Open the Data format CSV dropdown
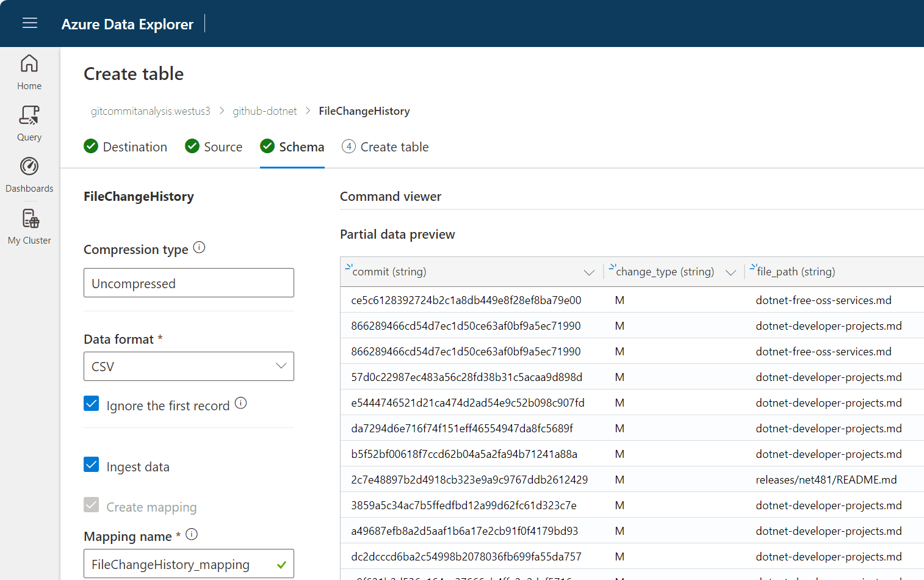This screenshot has height=580, width=924. (x=189, y=366)
